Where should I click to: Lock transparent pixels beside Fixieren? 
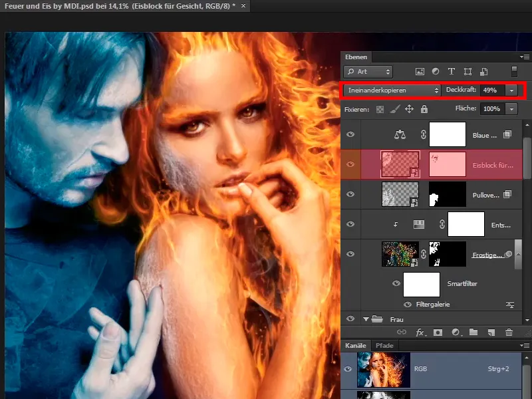point(380,109)
